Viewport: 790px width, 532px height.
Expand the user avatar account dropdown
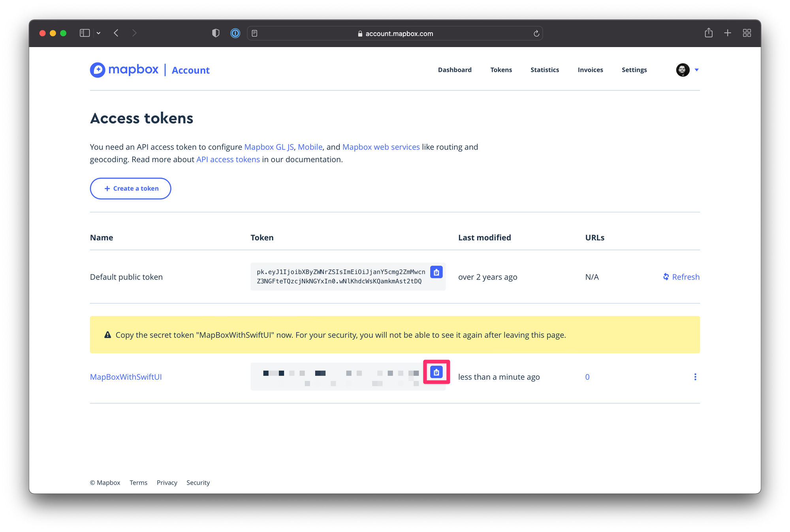tap(687, 70)
